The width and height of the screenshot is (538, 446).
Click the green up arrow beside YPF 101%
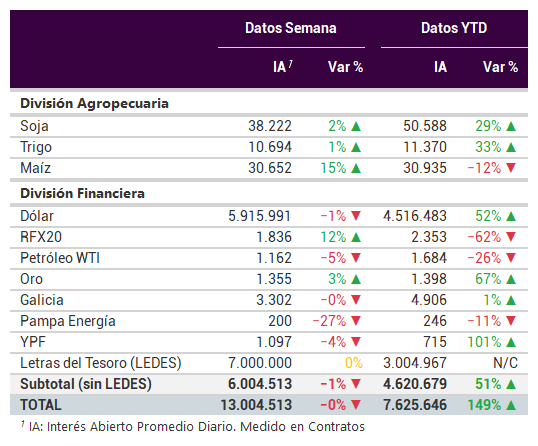pyautogui.click(x=511, y=342)
